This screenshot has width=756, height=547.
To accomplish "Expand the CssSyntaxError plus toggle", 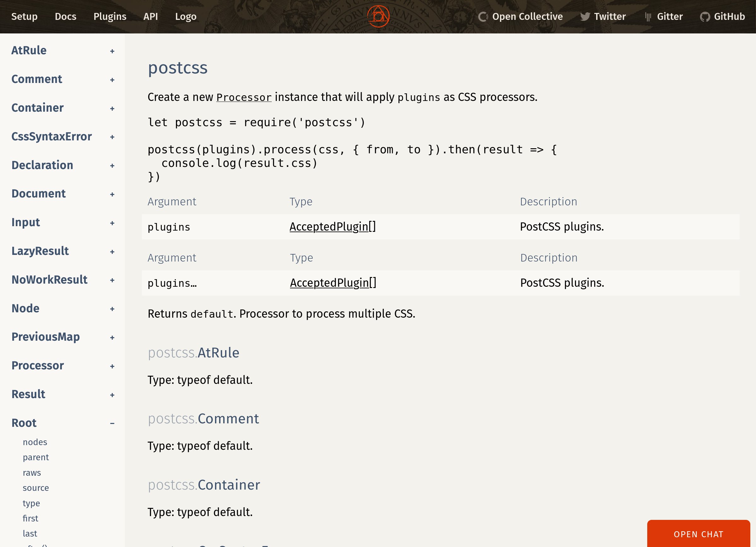I will coord(112,137).
